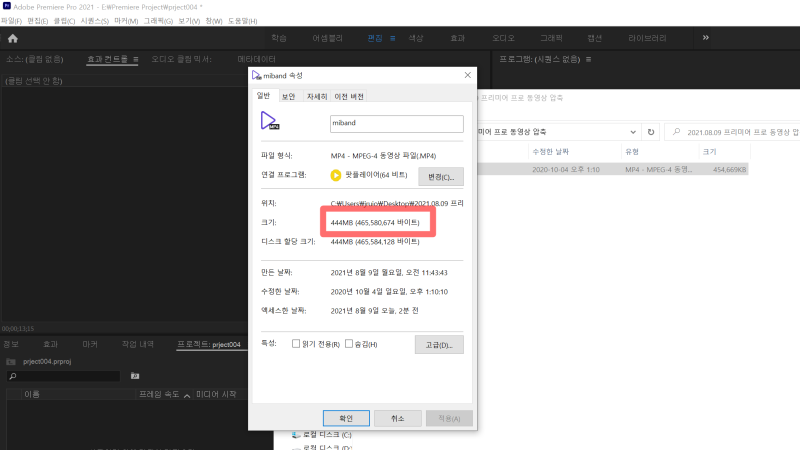
Task: Open the 정보 panel tab
Action: [11, 344]
